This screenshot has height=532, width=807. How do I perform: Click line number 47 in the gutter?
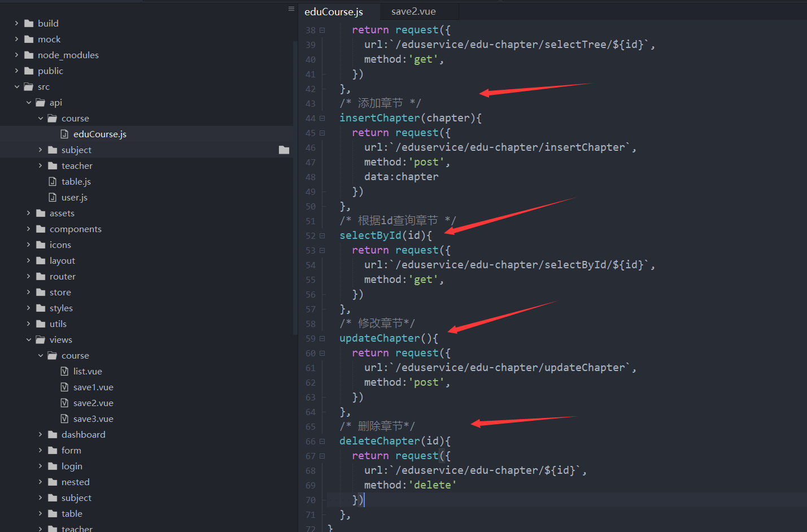click(x=311, y=162)
